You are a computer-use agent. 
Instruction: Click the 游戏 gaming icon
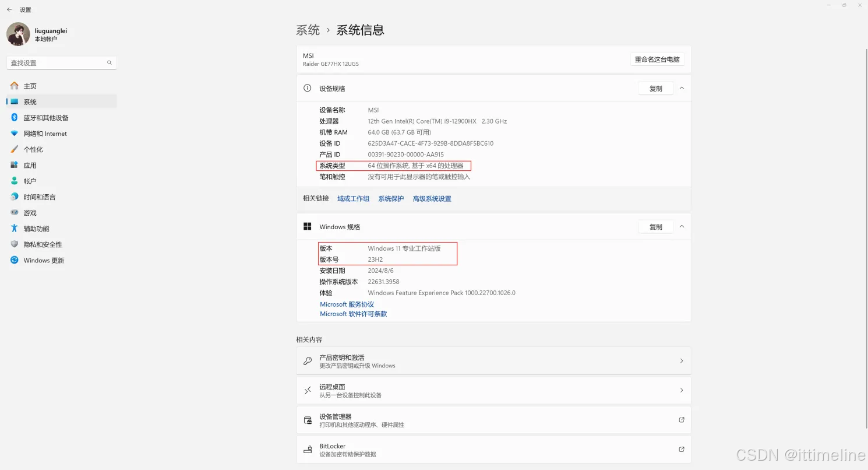pos(15,213)
